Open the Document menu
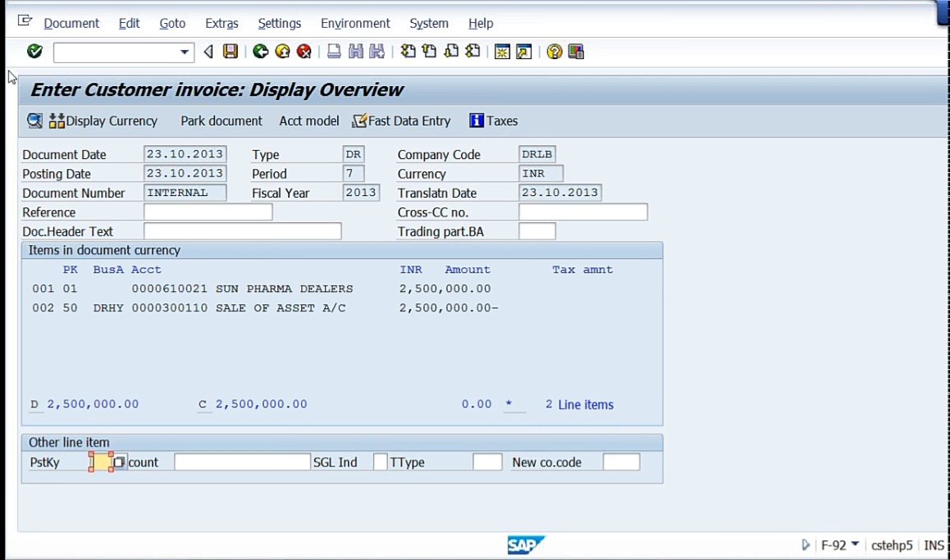This screenshot has width=950, height=560. (x=71, y=23)
